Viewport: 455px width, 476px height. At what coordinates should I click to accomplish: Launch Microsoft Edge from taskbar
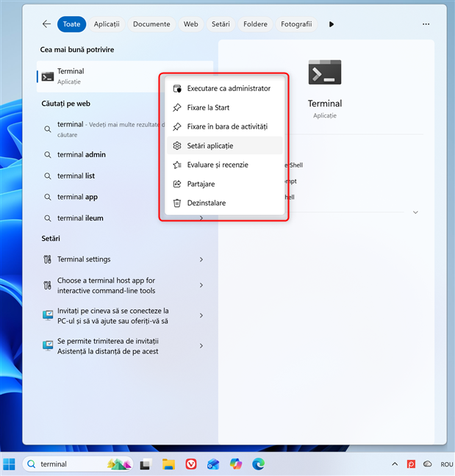[x=258, y=464]
